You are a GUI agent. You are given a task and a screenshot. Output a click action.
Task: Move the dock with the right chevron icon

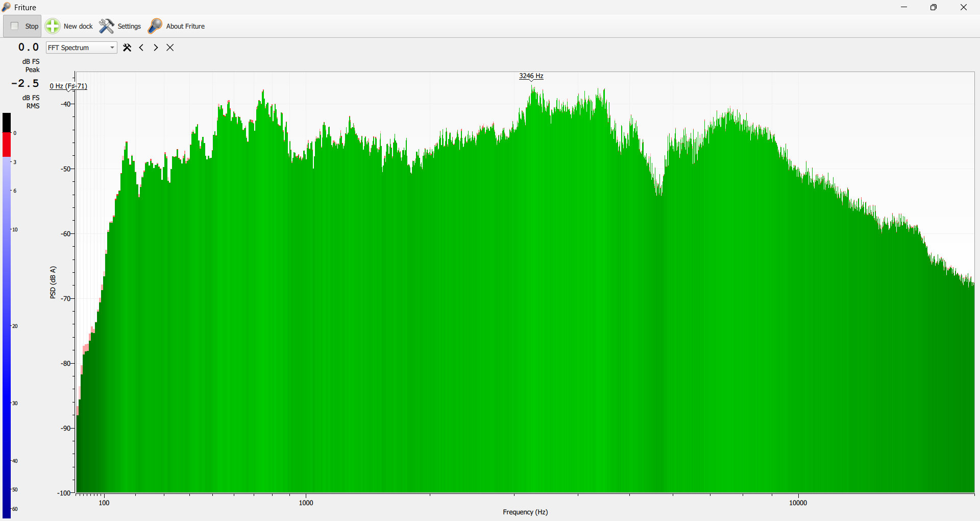click(x=156, y=48)
